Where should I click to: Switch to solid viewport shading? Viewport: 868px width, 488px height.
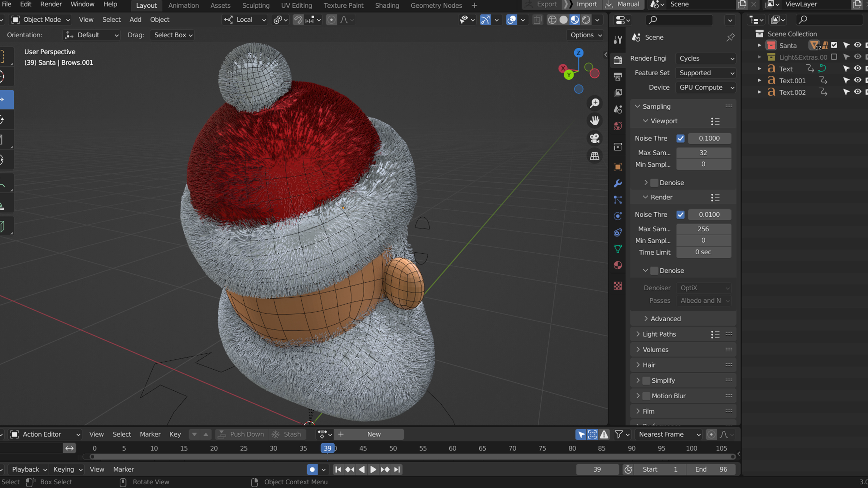coord(563,20)
